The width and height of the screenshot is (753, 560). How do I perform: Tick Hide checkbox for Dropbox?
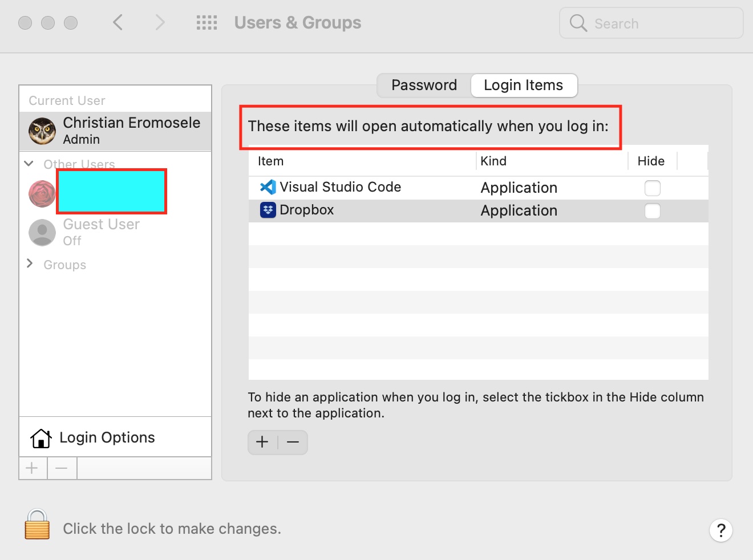click(x=652, y=211)
